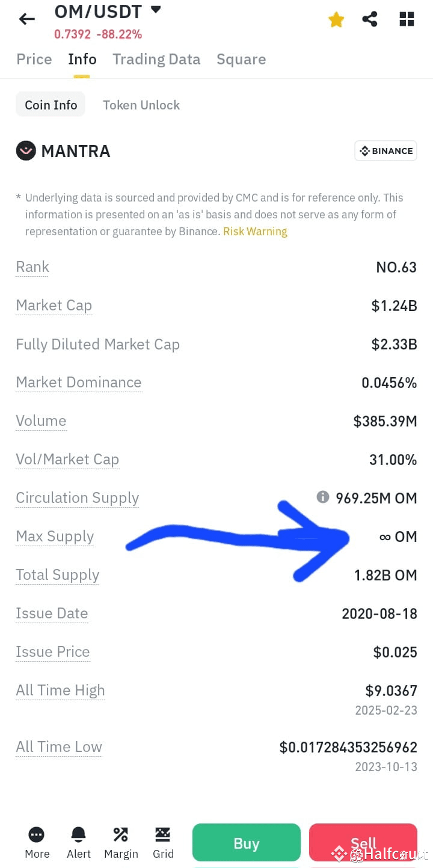Expand the OM/USDT pair dropdown arrow

coord(156,10)
